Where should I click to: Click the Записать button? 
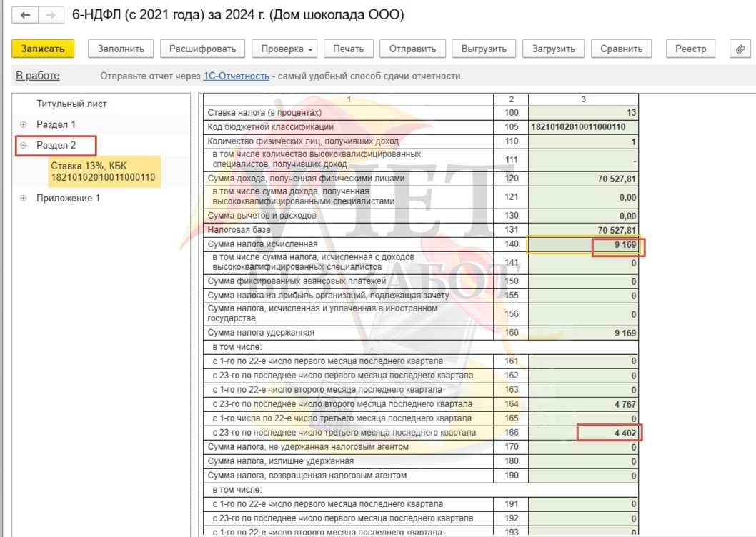coord(43,49)
